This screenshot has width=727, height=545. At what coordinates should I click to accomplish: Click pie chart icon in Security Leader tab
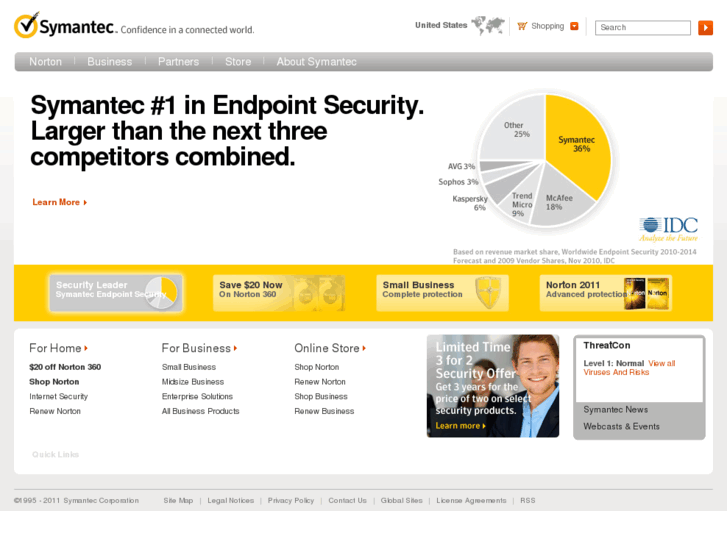(161, 293)
